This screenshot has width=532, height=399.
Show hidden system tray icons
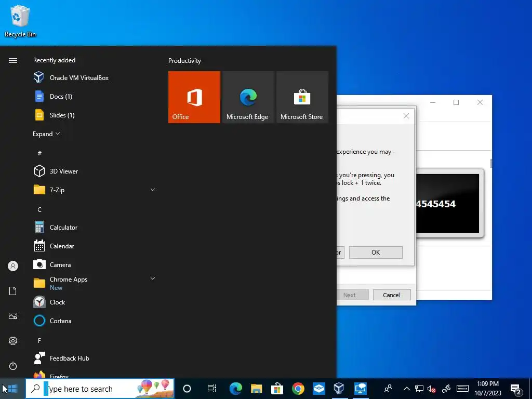[x=406, y=389]
